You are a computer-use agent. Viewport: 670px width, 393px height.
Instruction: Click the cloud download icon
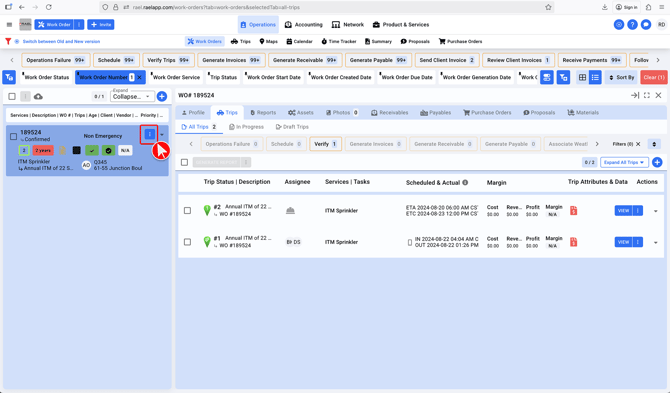(38, 97)
